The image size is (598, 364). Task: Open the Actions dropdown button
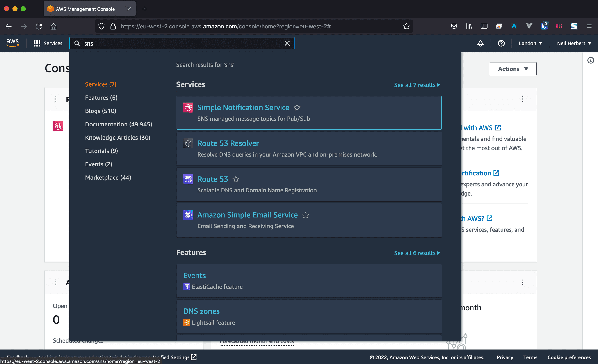point(513,69)
